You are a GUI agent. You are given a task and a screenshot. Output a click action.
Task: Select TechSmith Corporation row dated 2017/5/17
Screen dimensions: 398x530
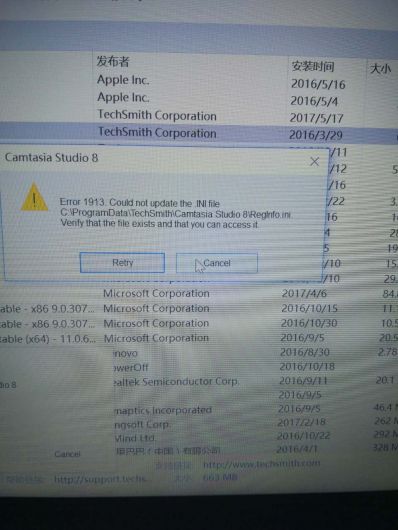pos(199,116)
